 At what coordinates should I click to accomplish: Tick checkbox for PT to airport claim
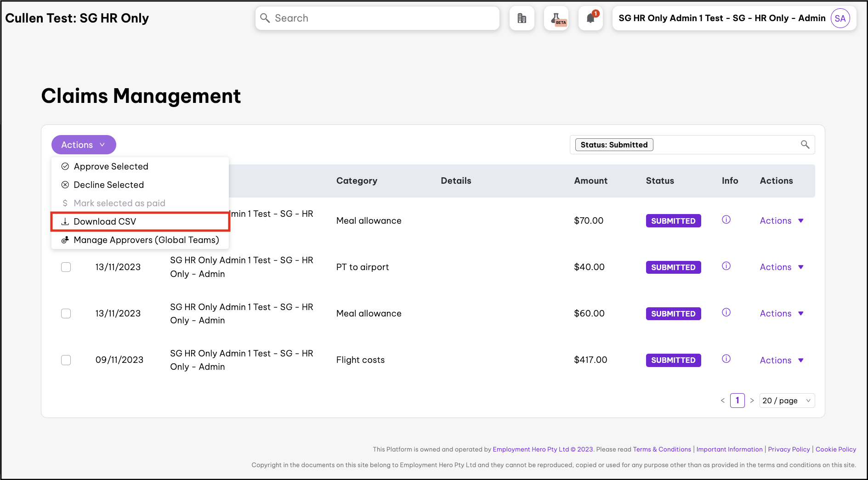(66, 267)
